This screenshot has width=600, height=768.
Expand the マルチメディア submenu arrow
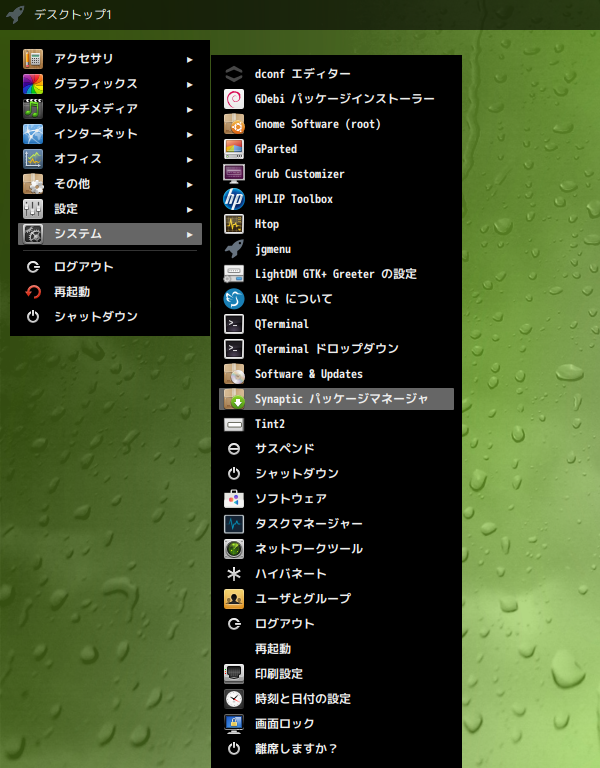coord(190,110)
